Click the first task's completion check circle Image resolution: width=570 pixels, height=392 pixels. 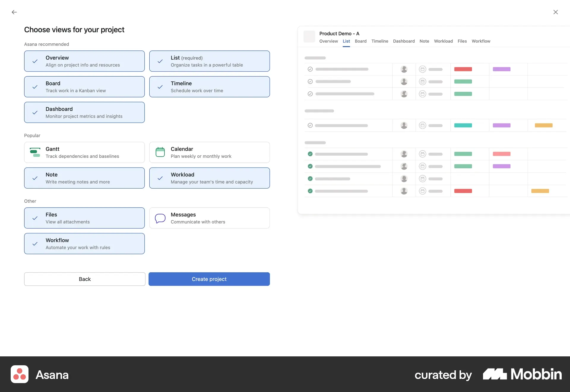click(310, 69)
